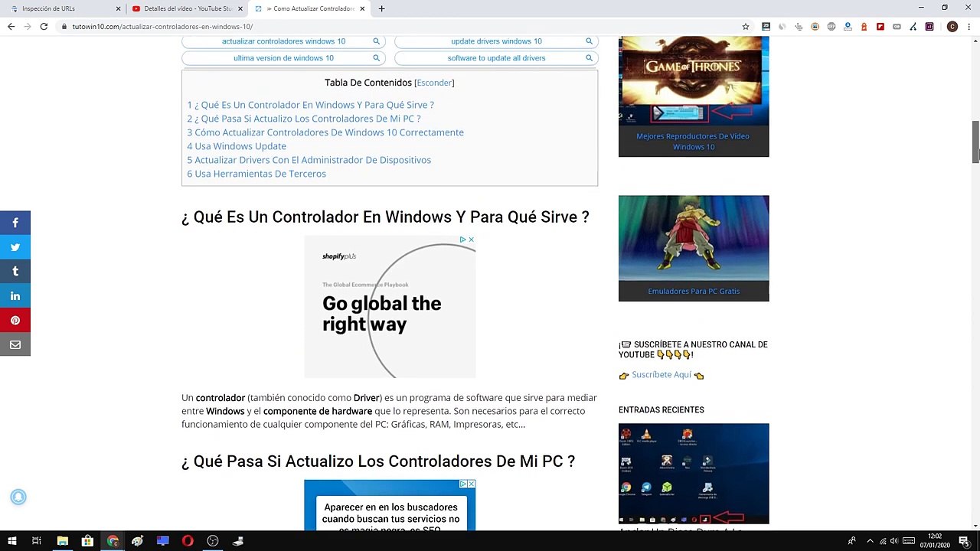
Task: Click the purple extension icon near profile
Action: click(929, 26)
